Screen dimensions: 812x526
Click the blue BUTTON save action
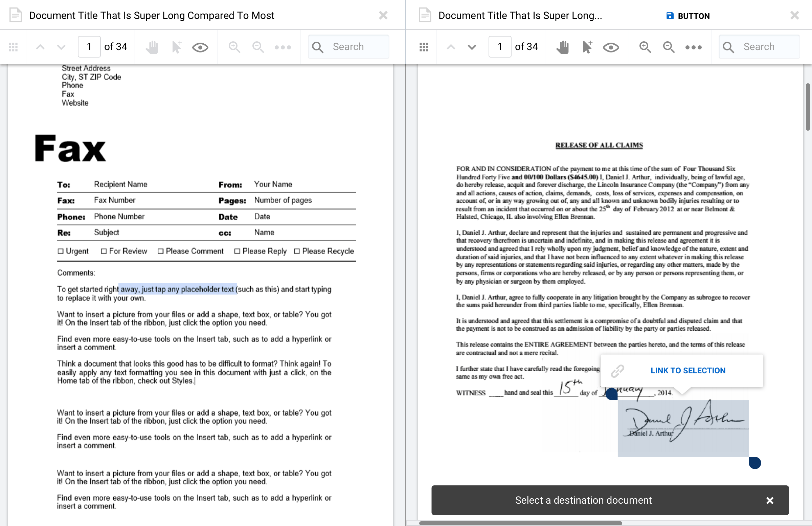point(688,16)
